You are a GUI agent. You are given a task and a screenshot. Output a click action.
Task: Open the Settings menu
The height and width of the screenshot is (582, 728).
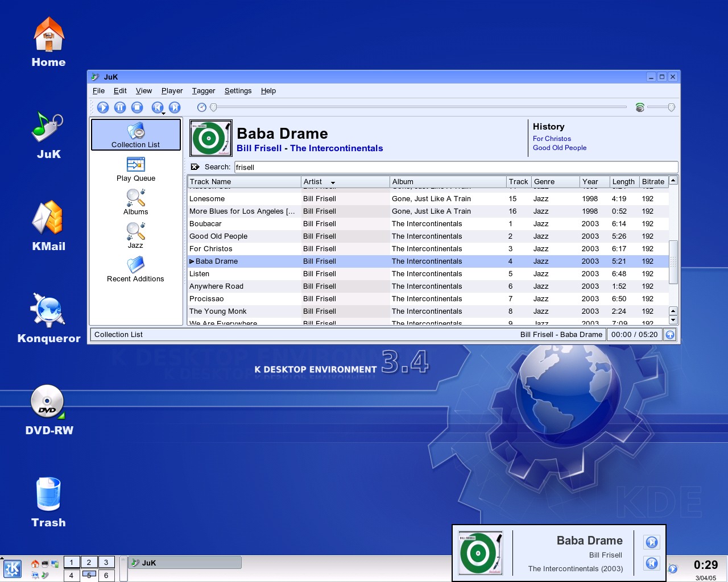point(238,91)
